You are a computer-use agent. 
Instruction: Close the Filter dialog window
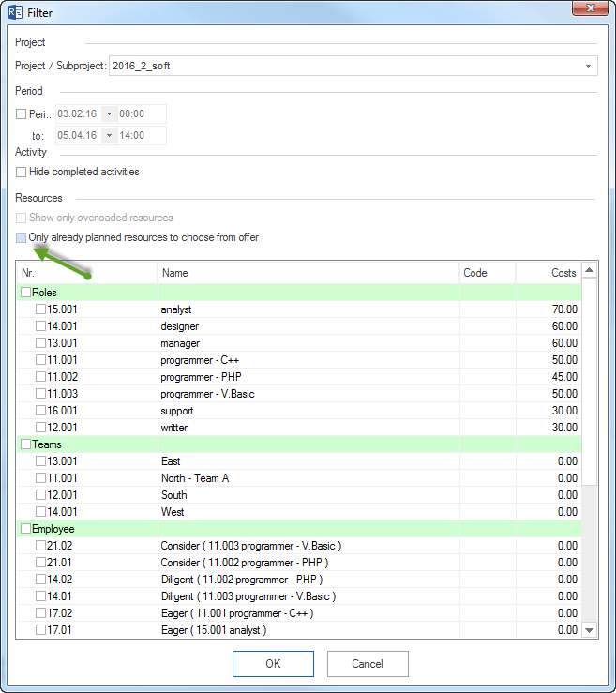coord(590,8)
